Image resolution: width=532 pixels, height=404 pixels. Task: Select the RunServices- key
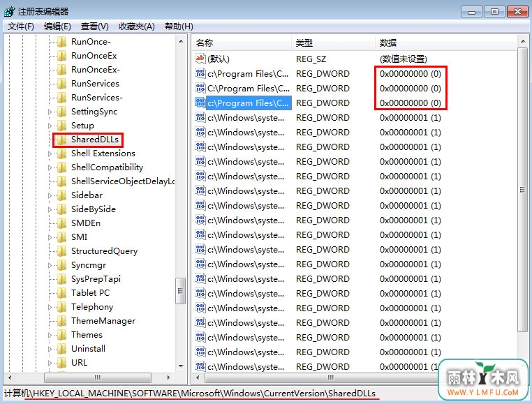click(x=97, y=98)
